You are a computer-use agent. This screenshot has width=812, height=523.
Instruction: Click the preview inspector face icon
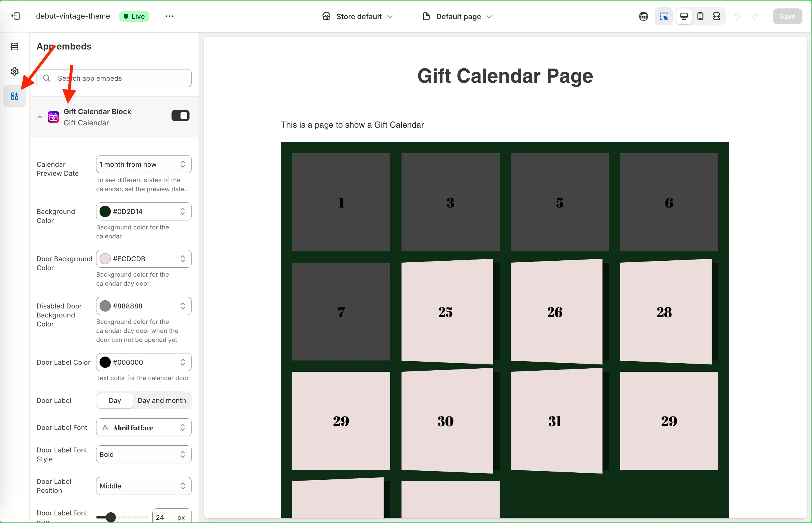[x=643, y=16]
